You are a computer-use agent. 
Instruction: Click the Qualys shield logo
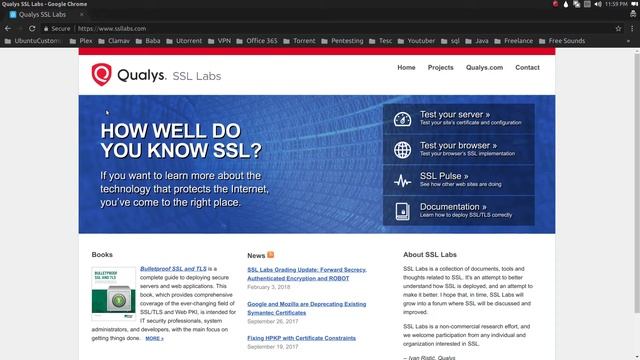101,74
